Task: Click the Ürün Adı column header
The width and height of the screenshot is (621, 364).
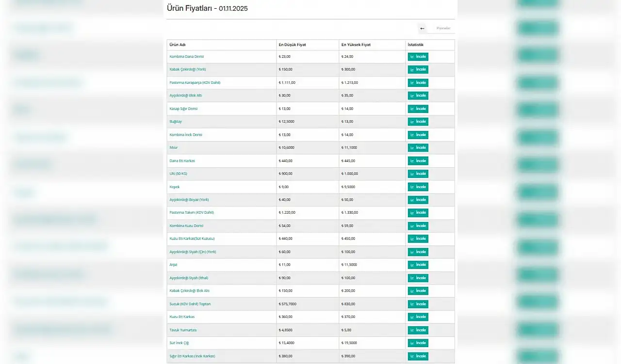Action: (178, 45)
